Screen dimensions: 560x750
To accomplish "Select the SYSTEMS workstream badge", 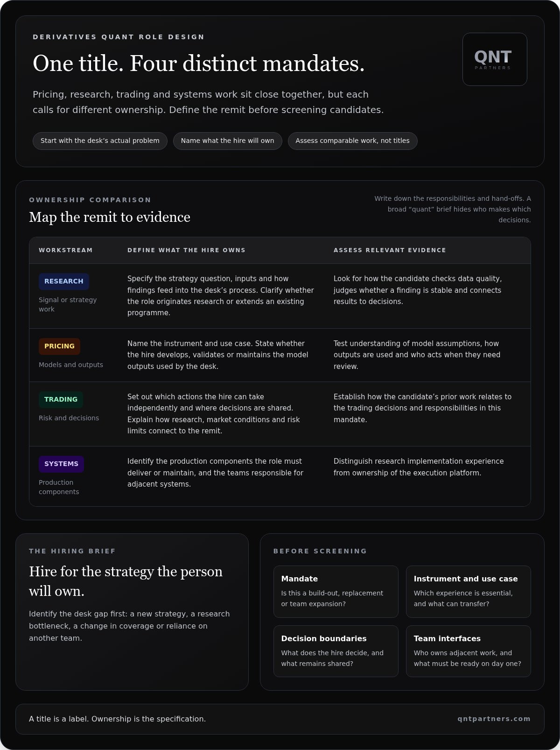I will [x=62, y=464].
